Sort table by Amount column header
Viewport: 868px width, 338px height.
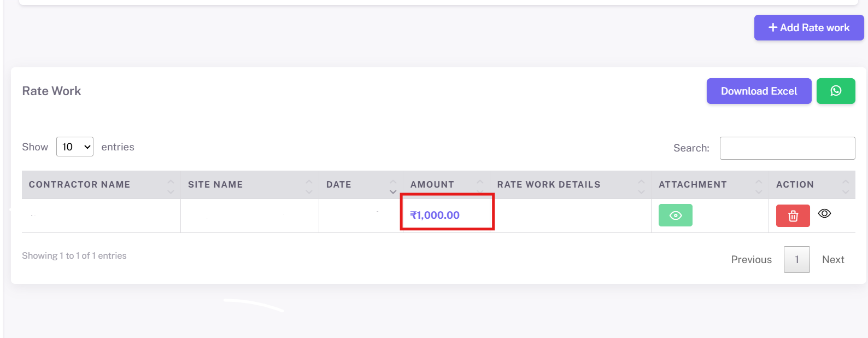pos(480,185)
